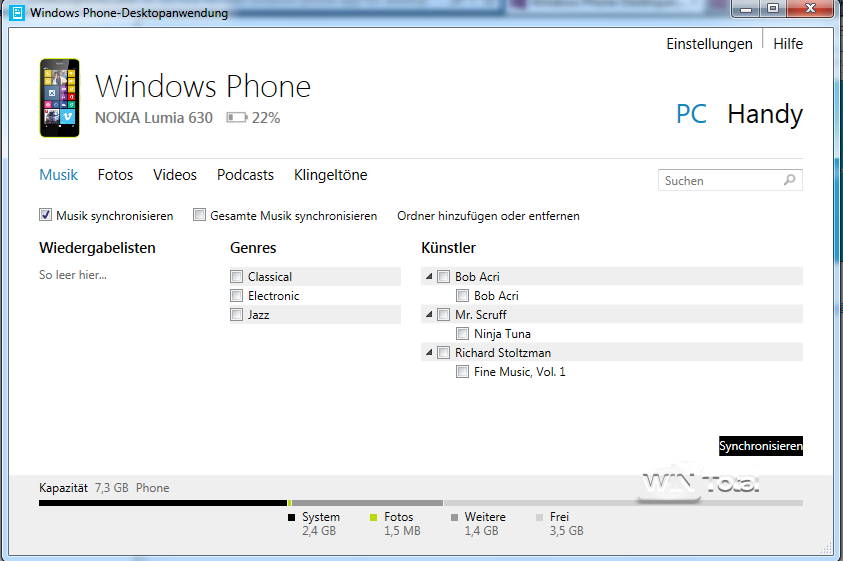Tick the Bob Acri album checkbox
Screen dimensions: 843x561
coord(462,295)
